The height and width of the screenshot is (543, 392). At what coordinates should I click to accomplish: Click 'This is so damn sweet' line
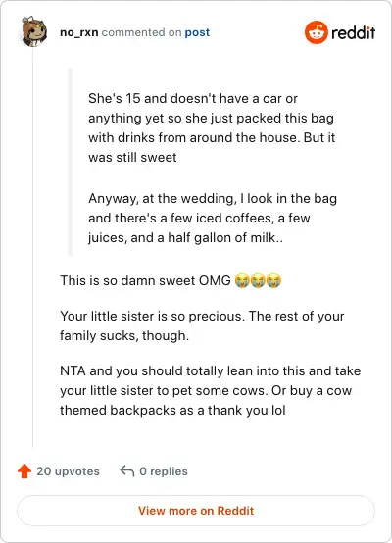click(171, 280)
